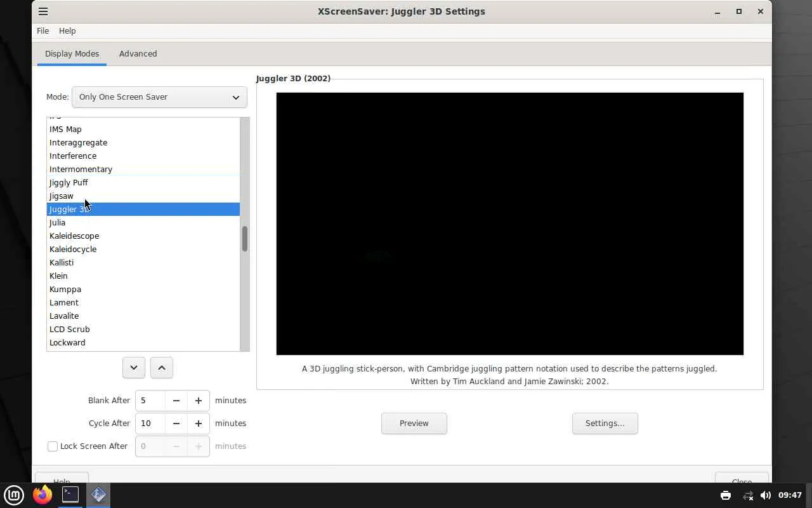
Task: Switch to XScreenSaver taskbar icon
Action: click(x=98, y=495)
